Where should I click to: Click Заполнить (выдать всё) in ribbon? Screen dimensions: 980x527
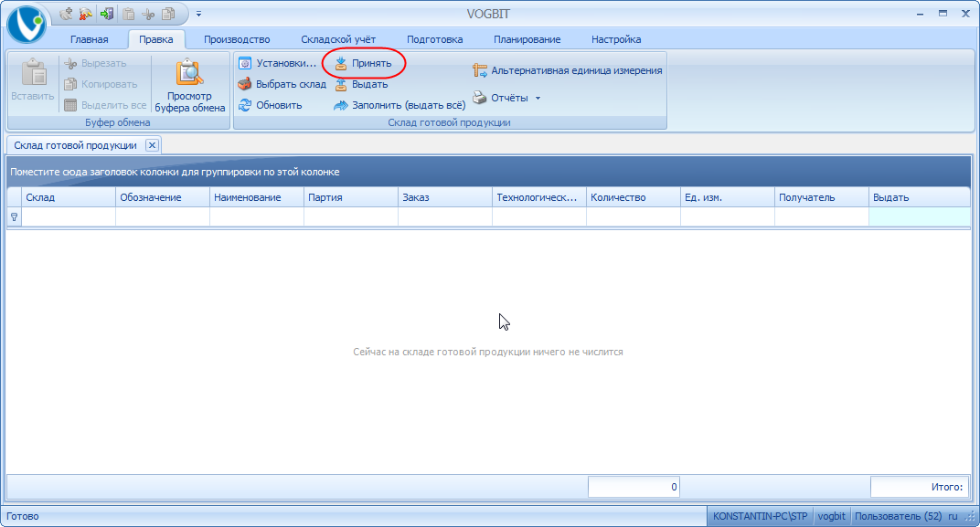pos(399,106)
